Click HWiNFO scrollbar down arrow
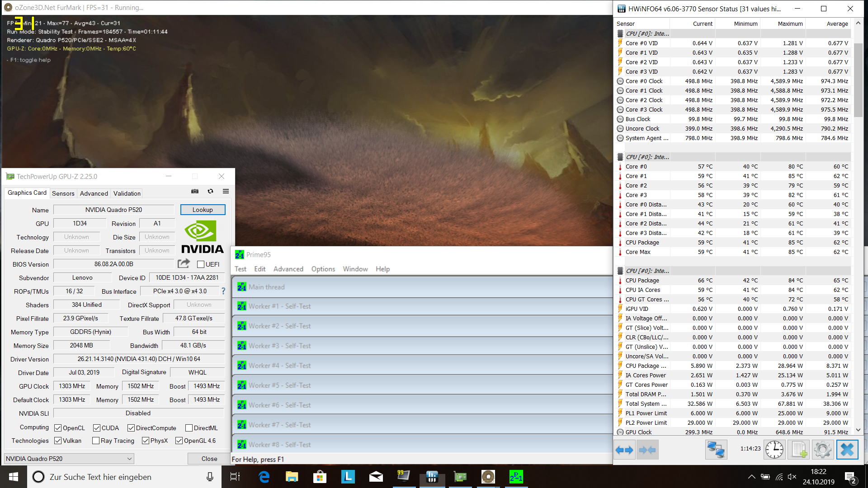Viewport: 868px width, 488px height. tap(858, 430)
